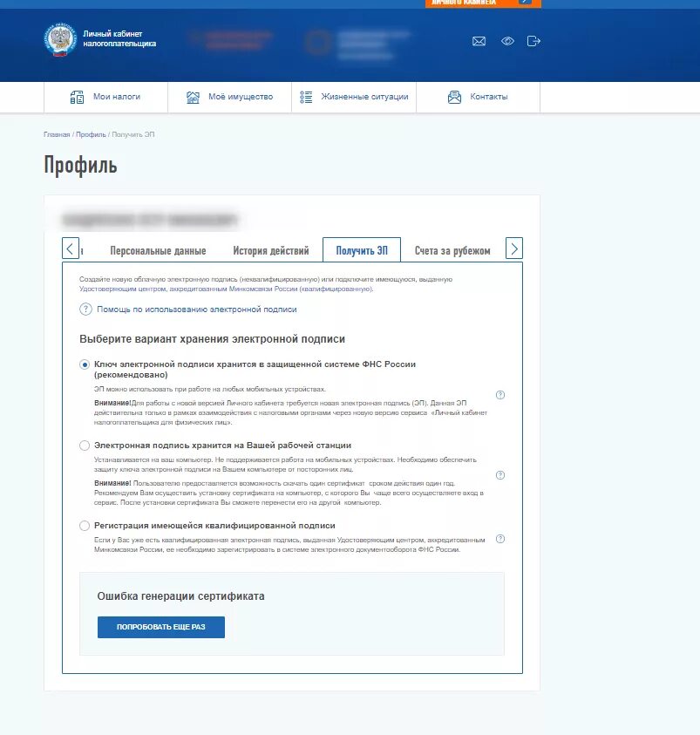Image resolution: width=700 pixels, height=735 pixels.
Task: Open Моё имущество menu section
Action: [x=229, y=97]
